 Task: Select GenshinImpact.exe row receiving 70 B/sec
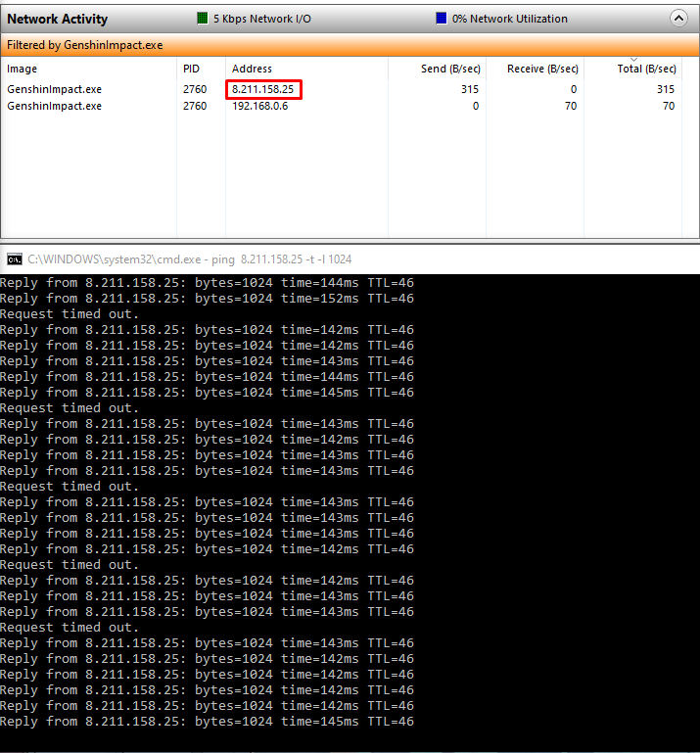tap(342, 106)
